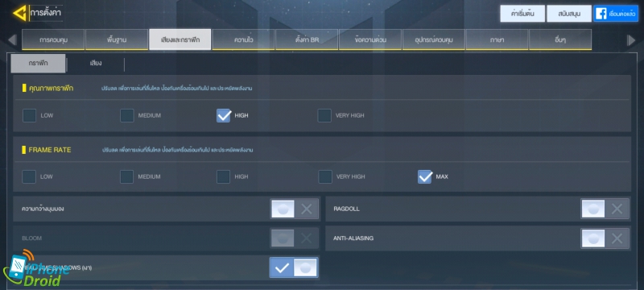The height and width of the screenshot is (290, 644).
Task: Click the yellow back arrow icon
Action: [x=19, y=13]
